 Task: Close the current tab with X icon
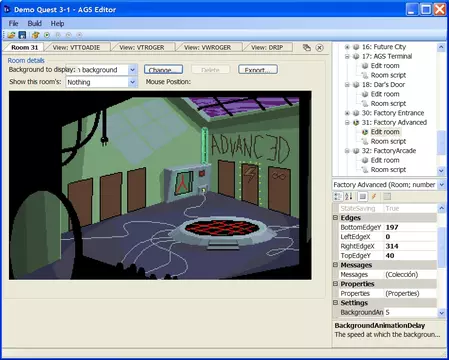click(x=319, y=48)
